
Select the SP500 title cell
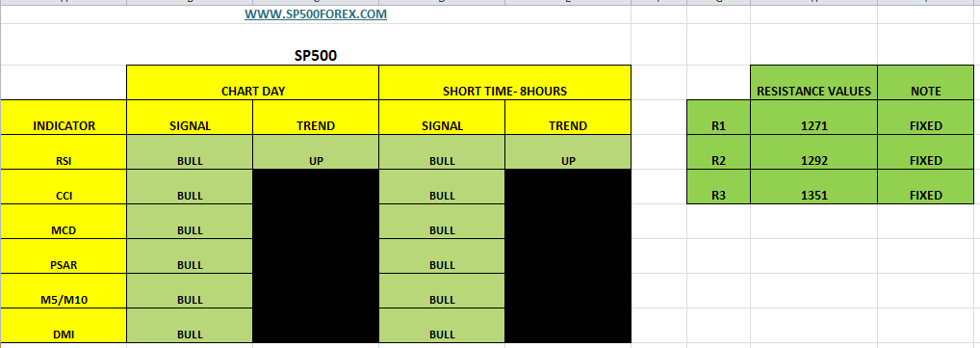coord(316,55)
